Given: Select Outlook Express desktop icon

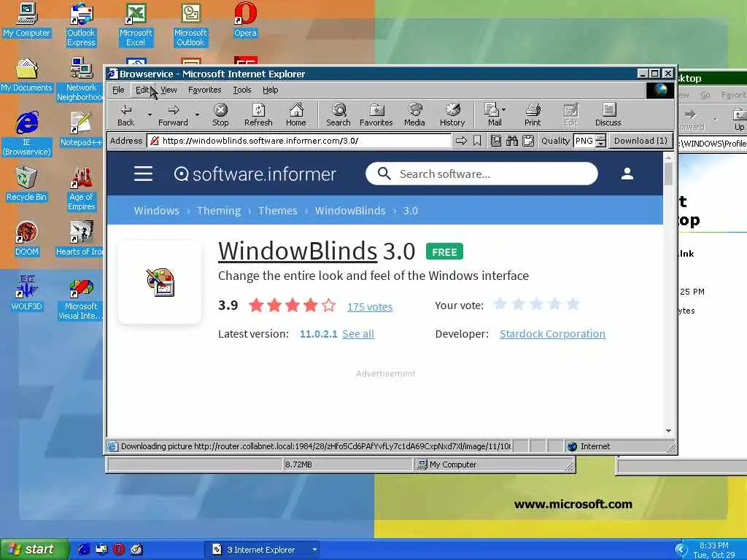Looking at the screenshot, I should coord(81,25).
